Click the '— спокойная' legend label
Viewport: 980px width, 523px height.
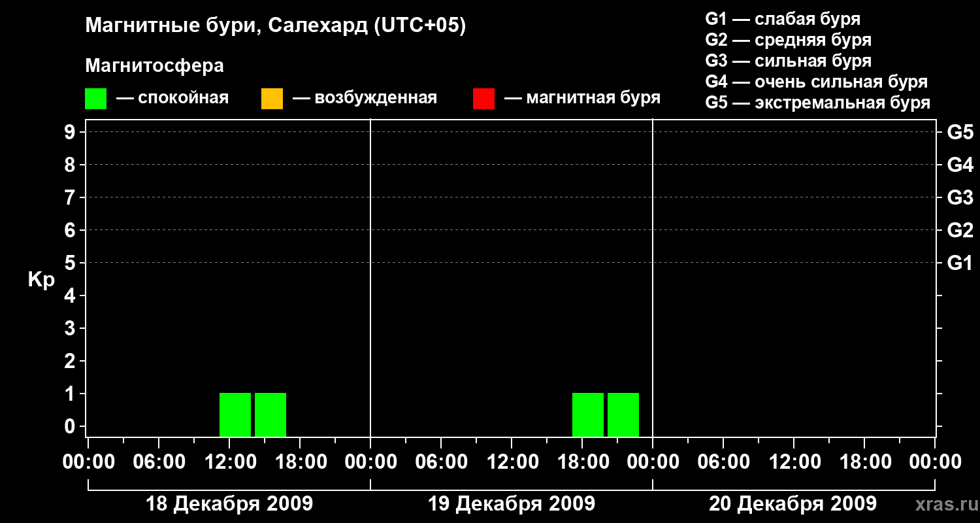(x=172, y=98)
